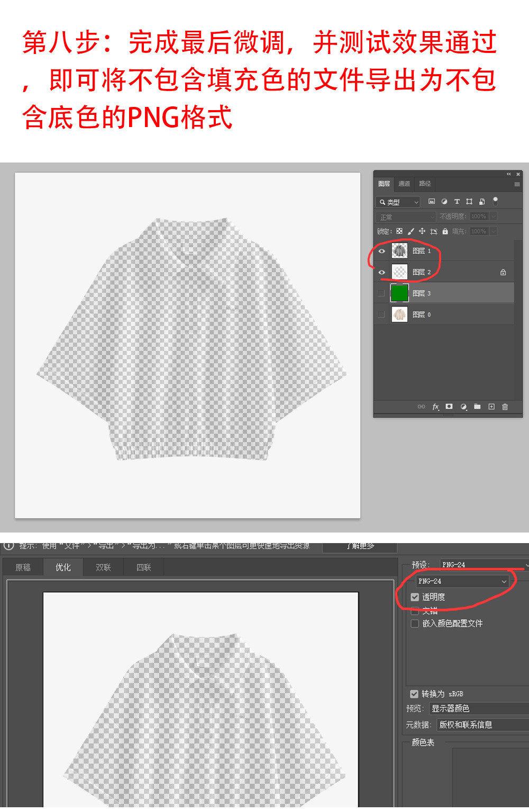This screenshot has height=812, width=529.
Task: Add a layer mask using the mask icon
Action: pyautogui.click(x=449, y=407)
